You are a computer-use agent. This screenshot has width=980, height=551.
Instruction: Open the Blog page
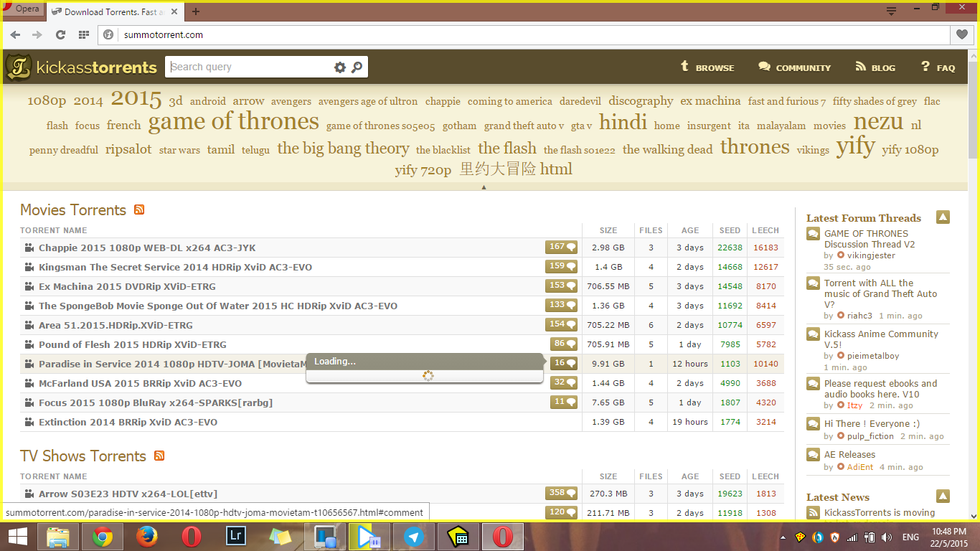(875, 67)
